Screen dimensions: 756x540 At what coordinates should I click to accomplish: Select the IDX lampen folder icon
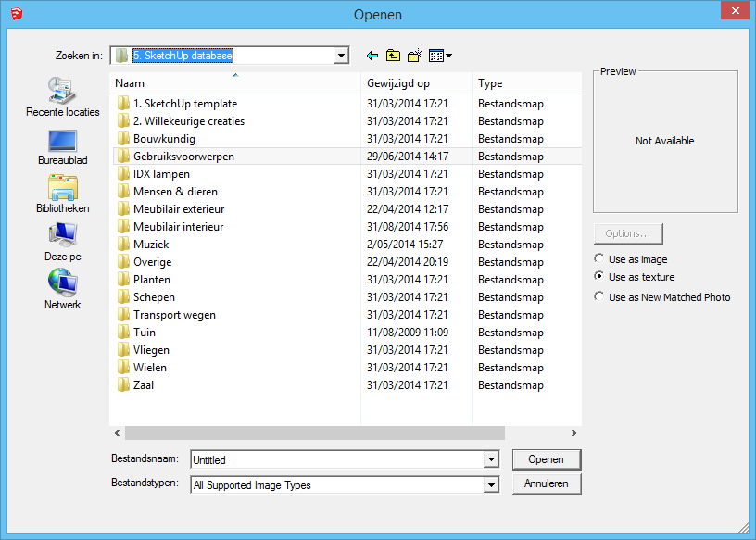(x=123, y=174)
